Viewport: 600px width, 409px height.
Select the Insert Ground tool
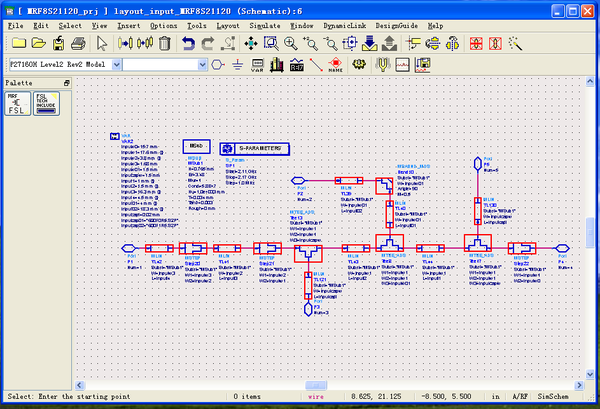point(238,64)
